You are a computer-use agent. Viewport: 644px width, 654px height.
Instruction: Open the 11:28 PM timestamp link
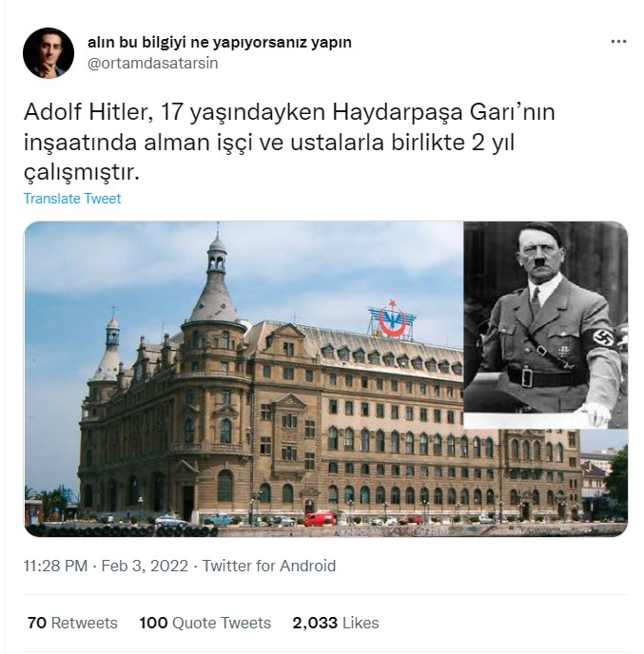pos(55,566)
